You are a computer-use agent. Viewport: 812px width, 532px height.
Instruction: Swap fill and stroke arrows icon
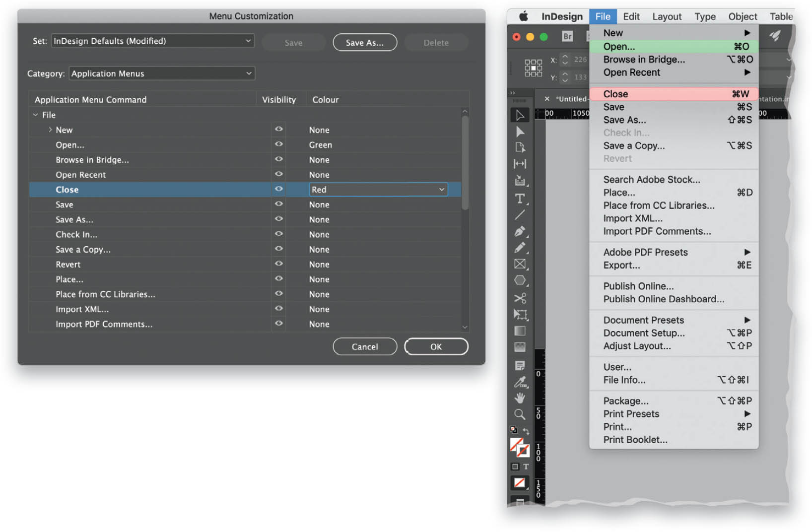526,431
